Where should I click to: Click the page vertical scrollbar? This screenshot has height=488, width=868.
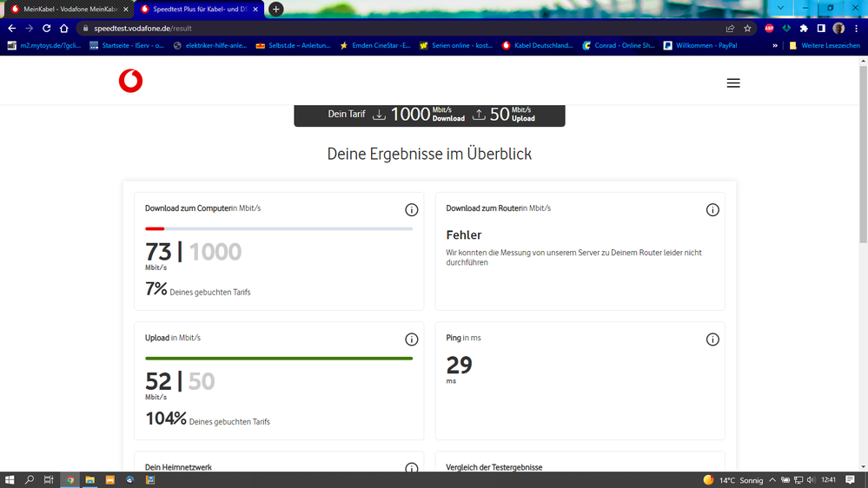coord(863,155)
